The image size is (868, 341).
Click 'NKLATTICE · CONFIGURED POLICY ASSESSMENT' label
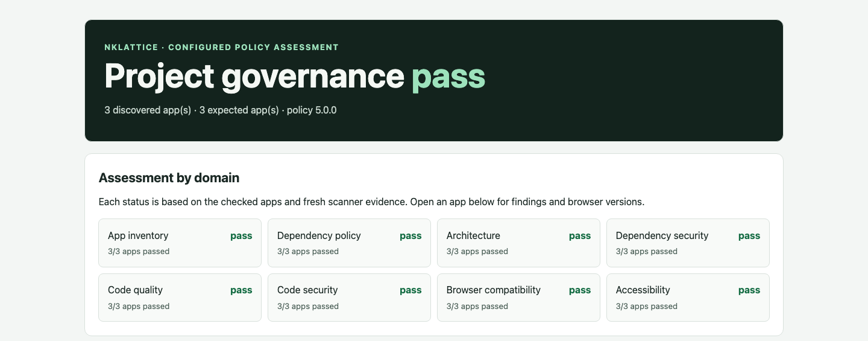[x=221, y=47]
